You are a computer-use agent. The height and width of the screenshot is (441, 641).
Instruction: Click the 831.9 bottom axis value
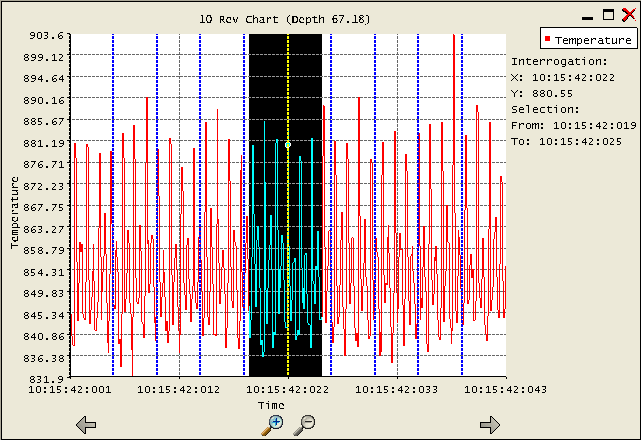coord(50,379)
